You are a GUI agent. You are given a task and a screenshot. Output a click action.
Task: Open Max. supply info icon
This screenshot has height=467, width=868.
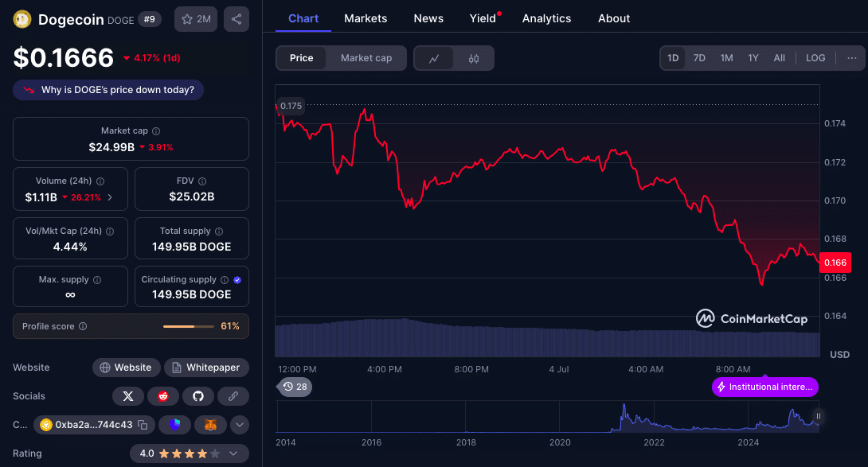click(97, 280)
